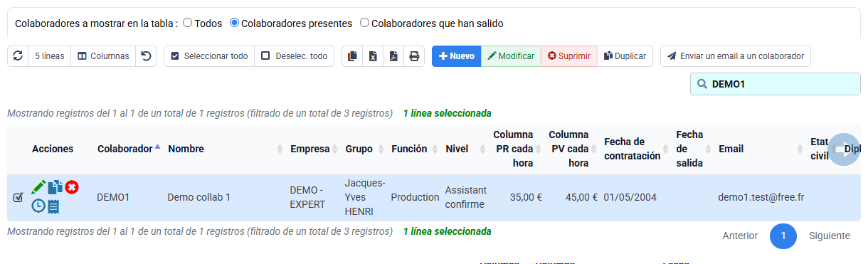Click the round scroll-right arrow over the table

click(x=845, y=149)
